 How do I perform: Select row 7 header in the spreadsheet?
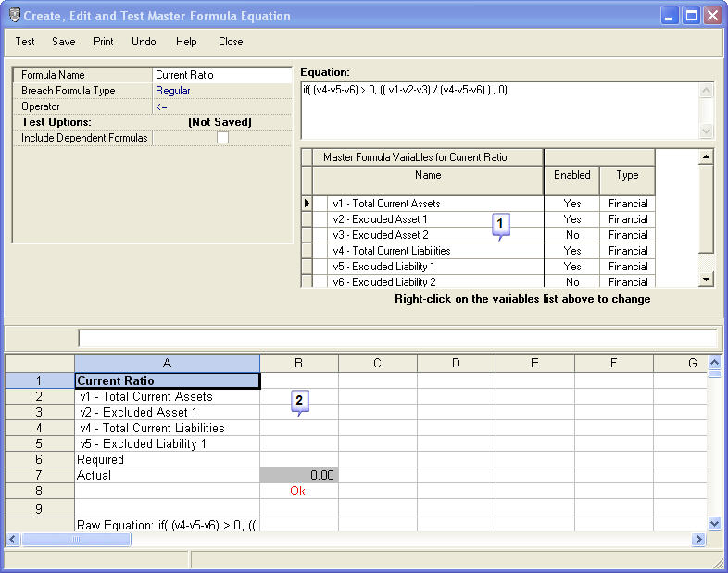[40, 475]
